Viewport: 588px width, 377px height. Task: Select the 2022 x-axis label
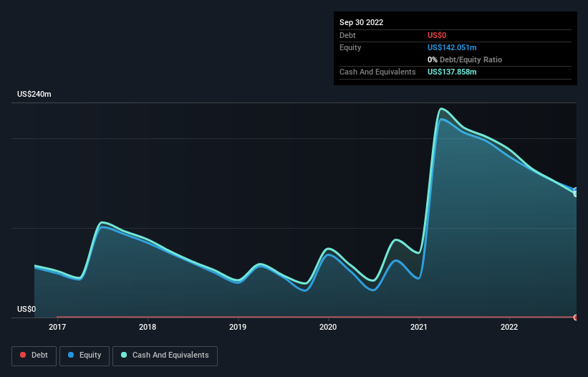[509, 327]
